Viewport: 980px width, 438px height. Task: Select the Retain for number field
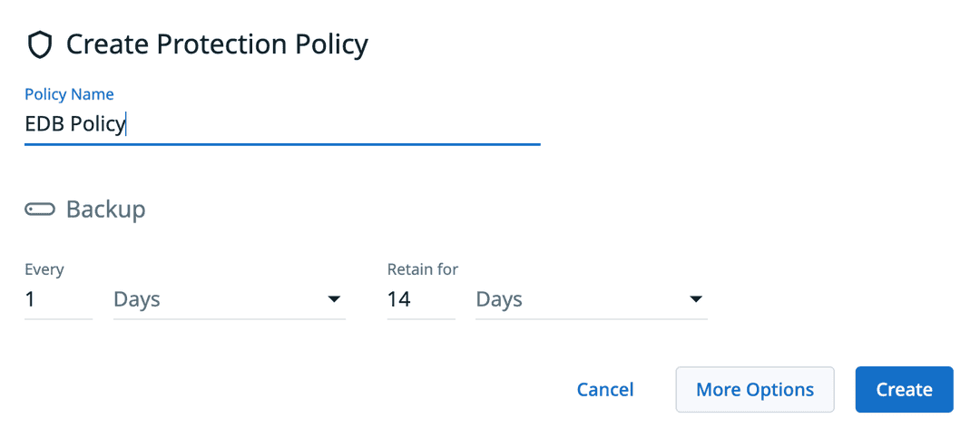point(420,299)
